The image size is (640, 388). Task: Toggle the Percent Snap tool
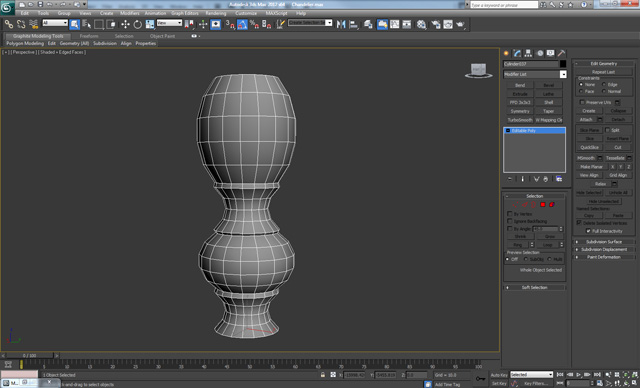click(x=254, y=24)
